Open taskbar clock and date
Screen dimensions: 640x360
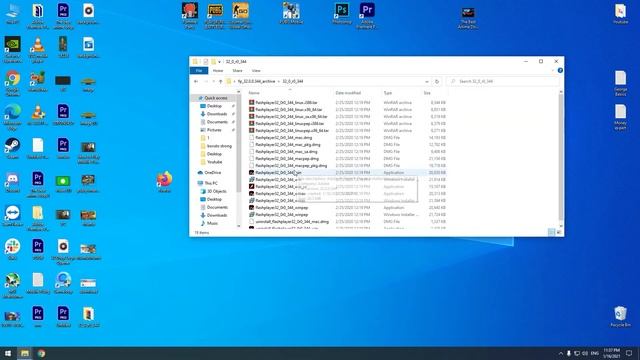point(611,353)
